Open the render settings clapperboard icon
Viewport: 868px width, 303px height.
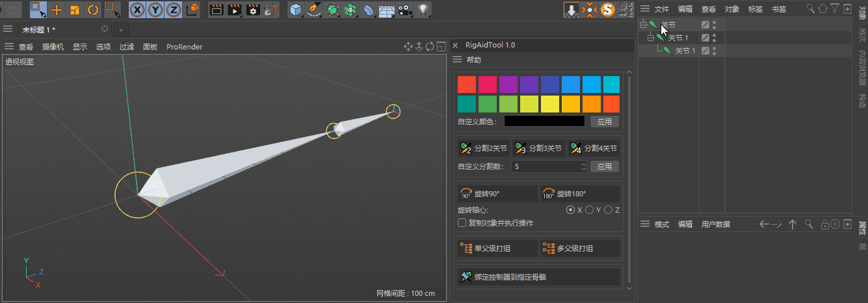click(254, 10)
